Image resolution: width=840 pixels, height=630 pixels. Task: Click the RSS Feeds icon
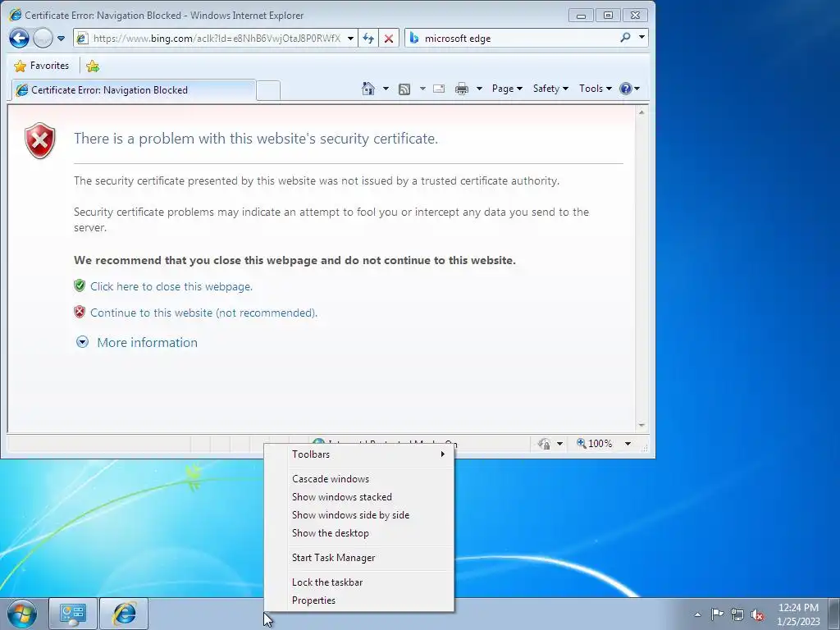tap(404, 89)
